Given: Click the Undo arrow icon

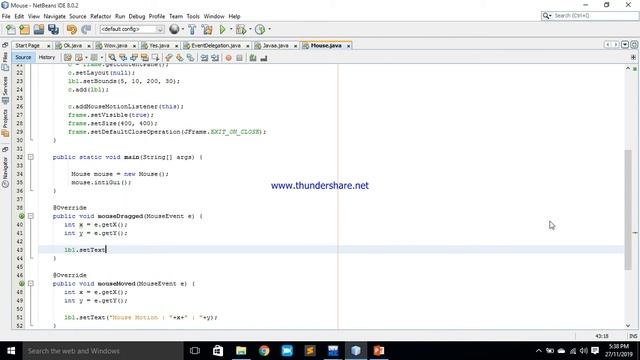Looking at the screenshot, I should (x=72, y=29).
